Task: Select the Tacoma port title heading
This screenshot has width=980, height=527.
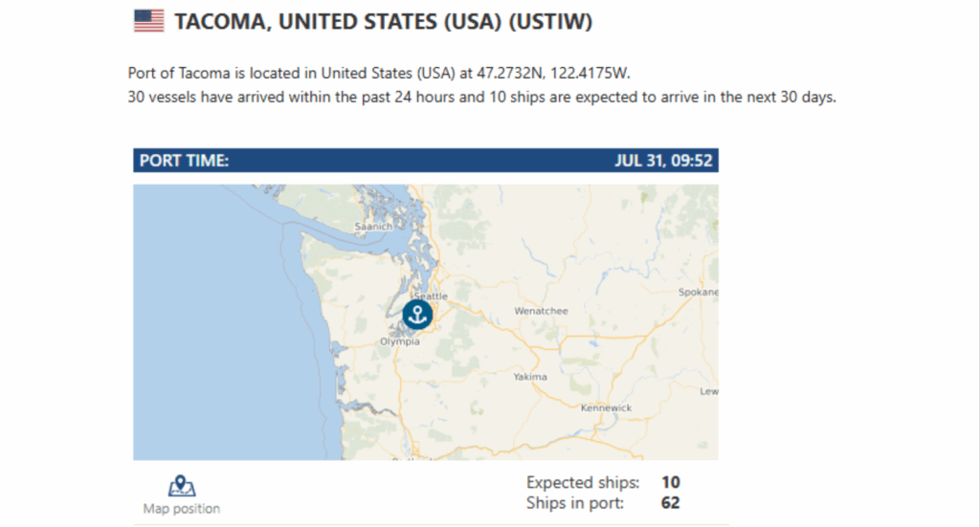Action: click(383, 21)
